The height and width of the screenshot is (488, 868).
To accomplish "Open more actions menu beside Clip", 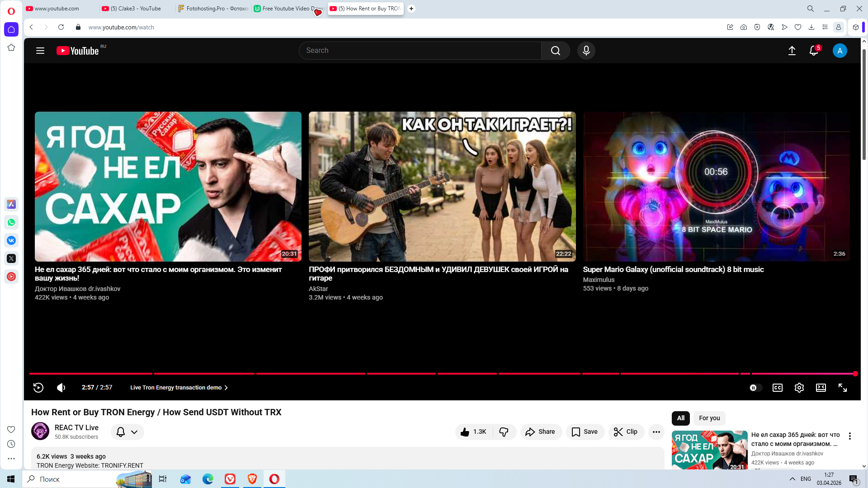I will 656,432.
